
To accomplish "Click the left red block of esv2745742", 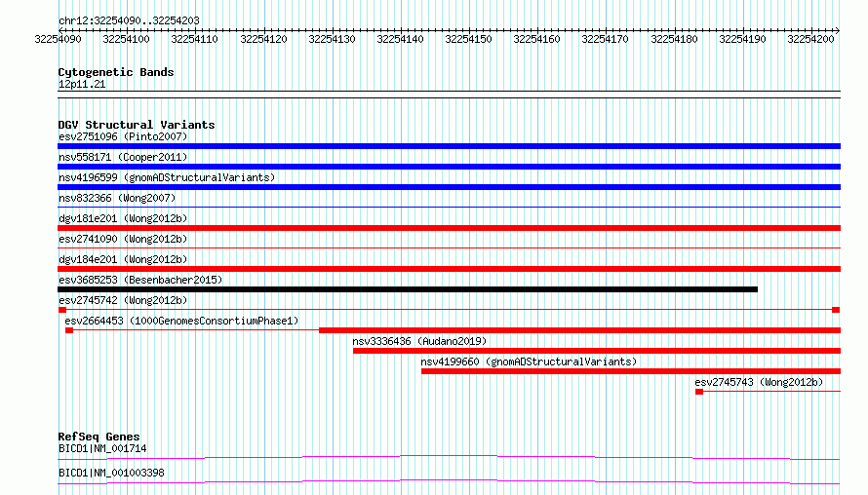I will (x=62, y=310).
